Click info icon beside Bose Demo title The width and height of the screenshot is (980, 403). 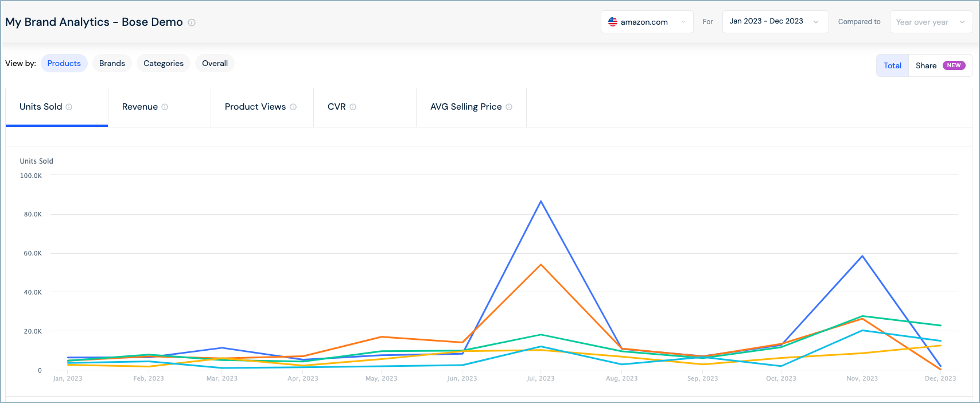[192, 22]
